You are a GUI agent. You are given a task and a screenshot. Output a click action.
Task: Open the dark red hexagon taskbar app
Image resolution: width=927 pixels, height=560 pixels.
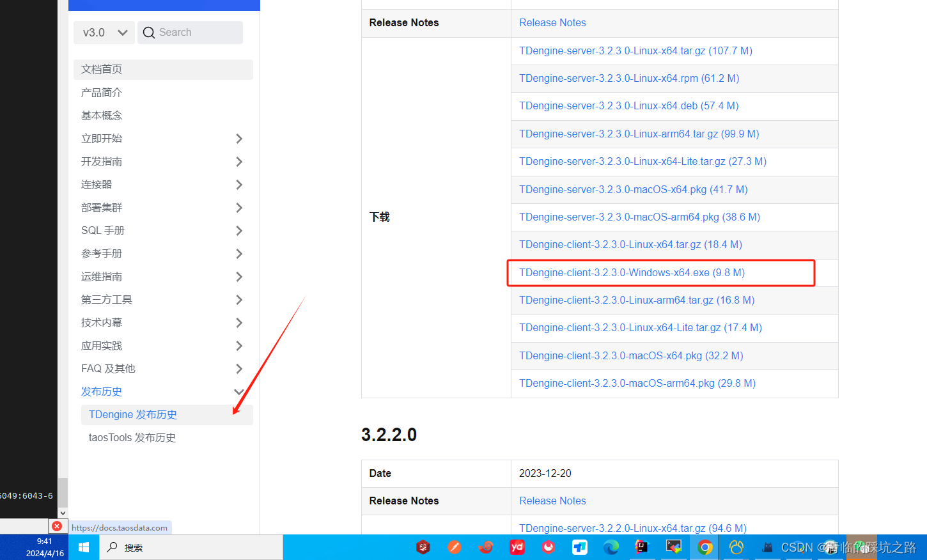tap(423, 547)
